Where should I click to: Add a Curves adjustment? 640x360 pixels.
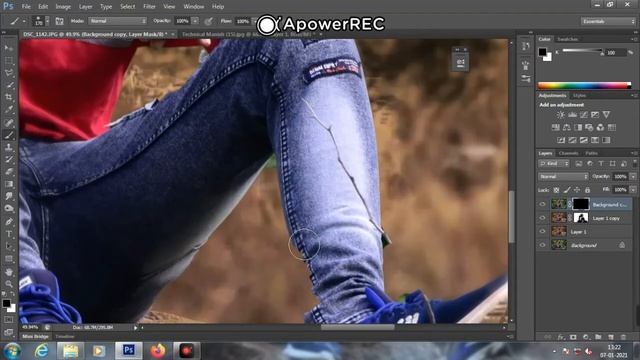[x=584, y=115]
